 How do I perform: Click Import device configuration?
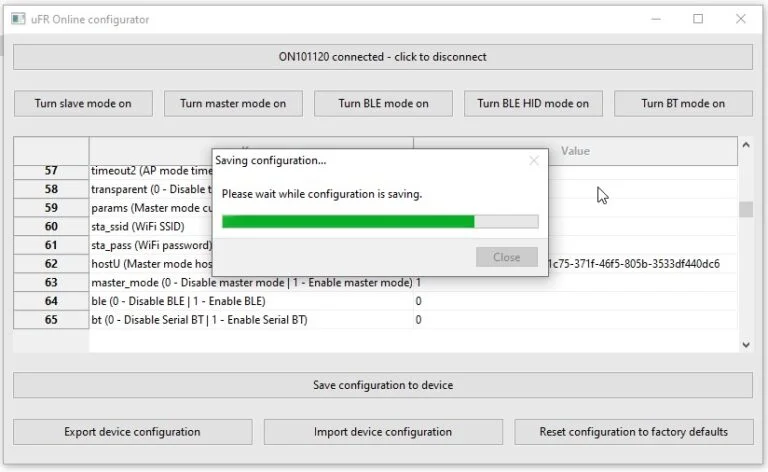[383, 432]
